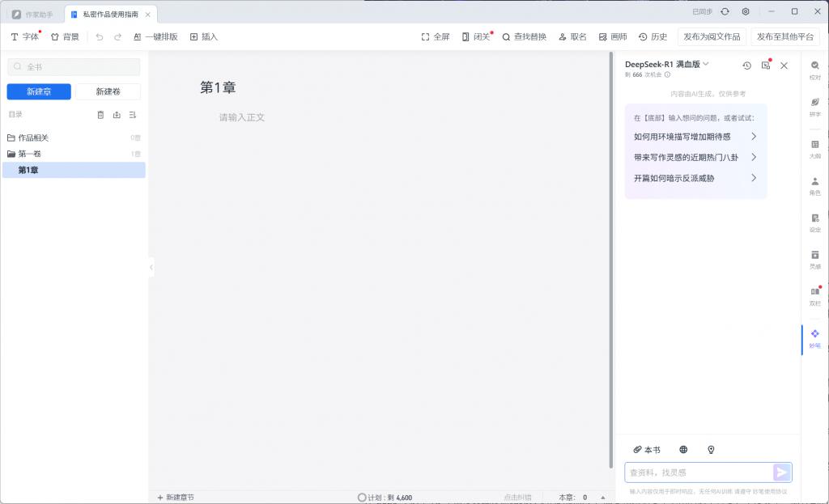The image size is (829, 504).
Task: Switch to the 作家助手 tab
Action: 32,14
